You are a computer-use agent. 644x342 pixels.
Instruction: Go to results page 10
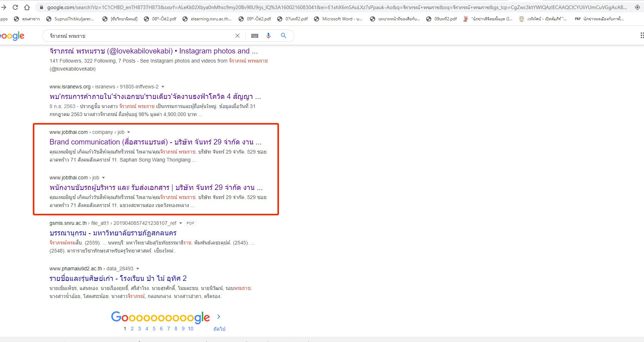point(191,329)
